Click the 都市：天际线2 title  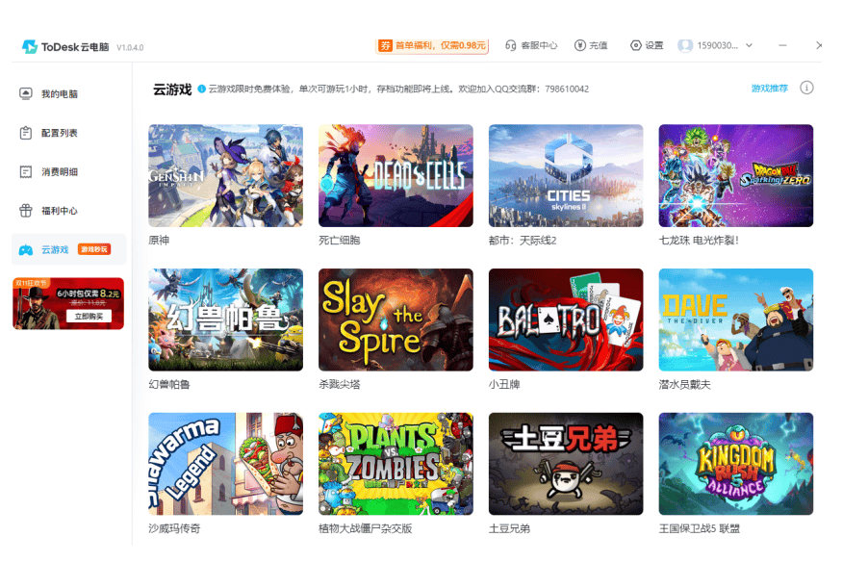pyautogui.click(x=523, y=241)
